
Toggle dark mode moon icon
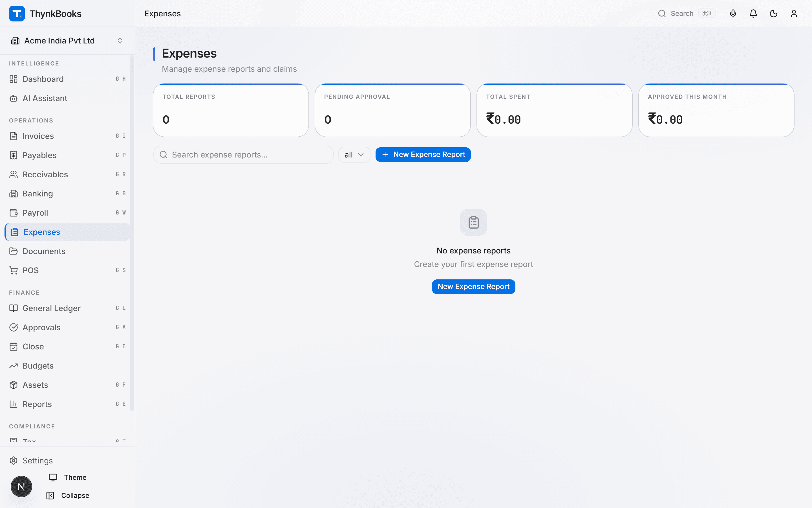(773, 14)
